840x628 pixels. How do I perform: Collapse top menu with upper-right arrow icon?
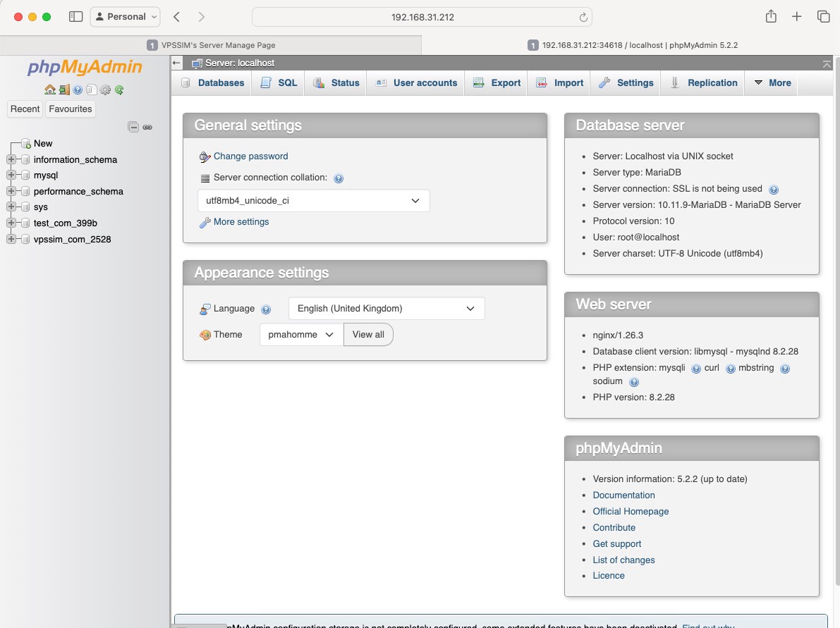click(x=827, y=63)
